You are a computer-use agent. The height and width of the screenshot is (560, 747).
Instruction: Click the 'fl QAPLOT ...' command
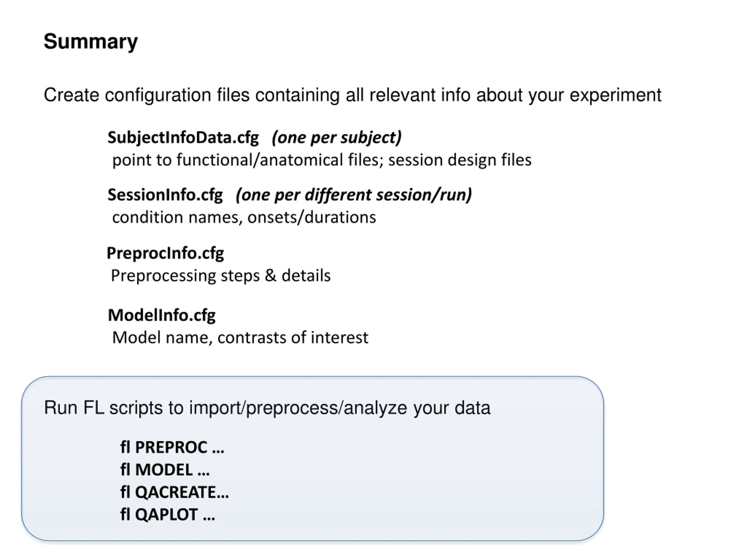coord(167,515)
